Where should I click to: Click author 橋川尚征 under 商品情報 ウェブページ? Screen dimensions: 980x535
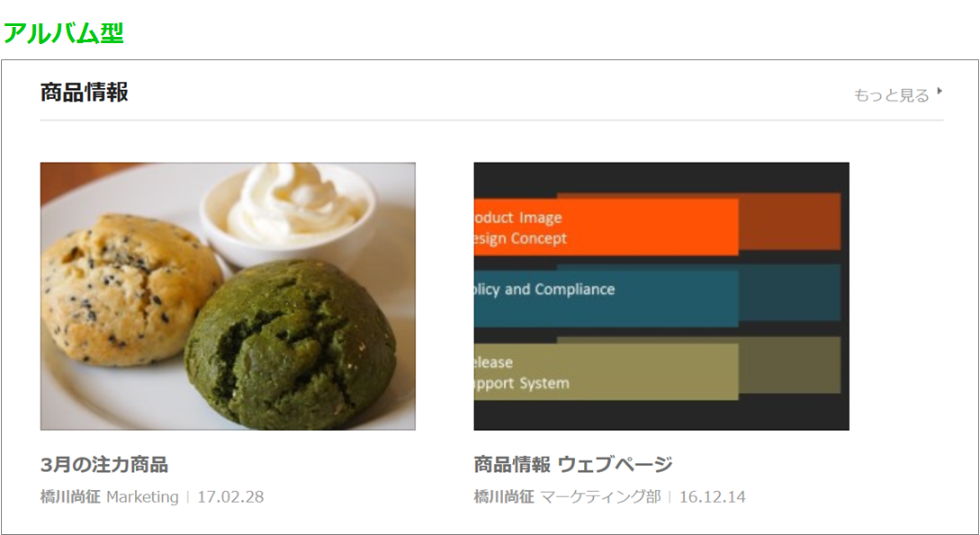click(504, 497)
